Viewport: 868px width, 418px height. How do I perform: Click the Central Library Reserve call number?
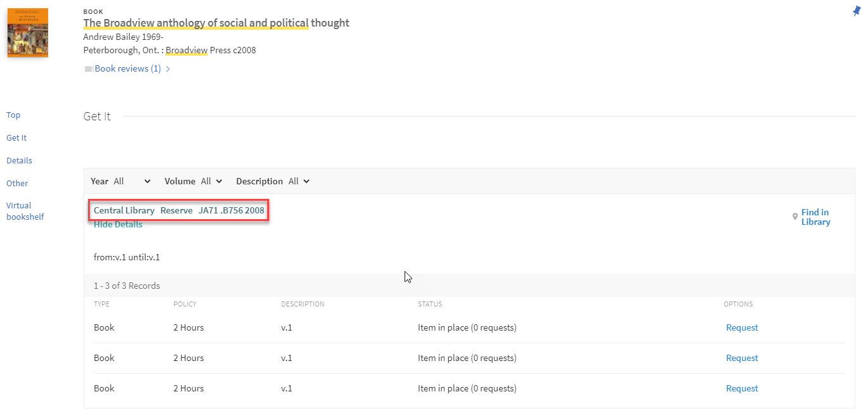(x=179, y=210)
